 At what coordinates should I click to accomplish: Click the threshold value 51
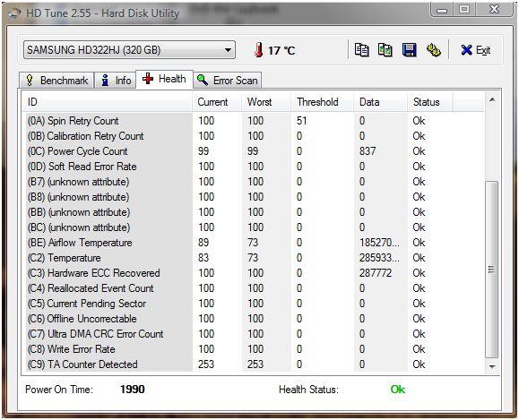pos(301,121)
